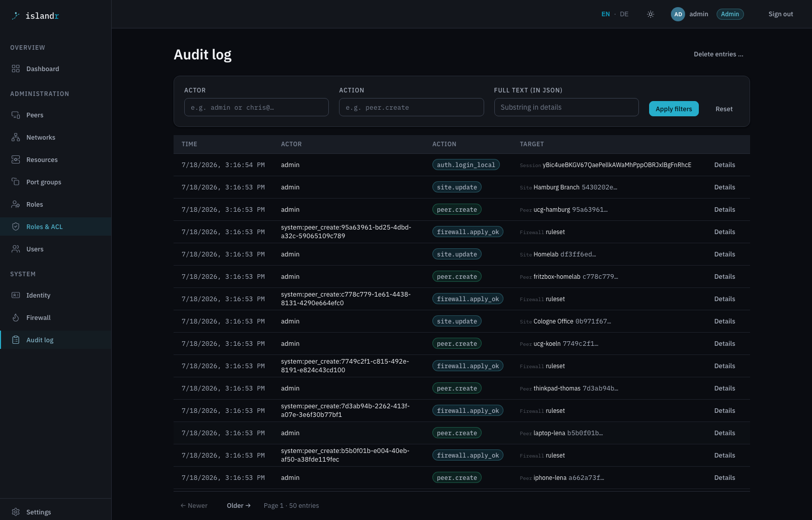Click the Roles & ACL shield icon

click(x=16, y=226)
